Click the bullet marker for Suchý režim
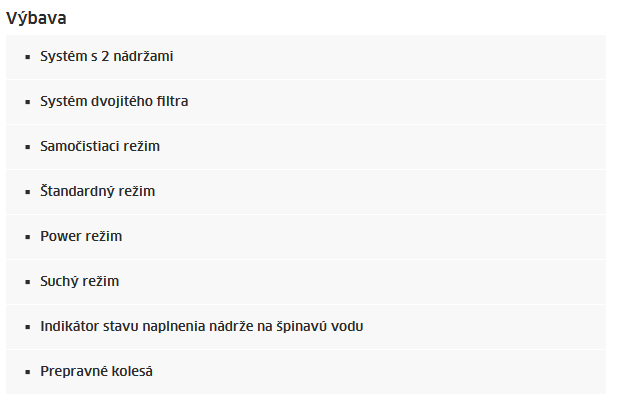Image resolution: width=621 pixels, height=403 pixels. (28, 282)
